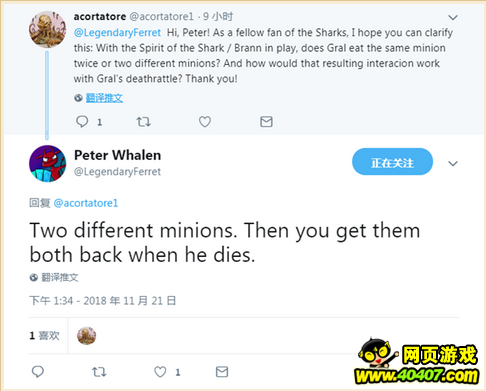Share Peter Whalen's tweet via direct message envelope
The width and height of the screenshot is (486, 391).
tap(222, 371)
